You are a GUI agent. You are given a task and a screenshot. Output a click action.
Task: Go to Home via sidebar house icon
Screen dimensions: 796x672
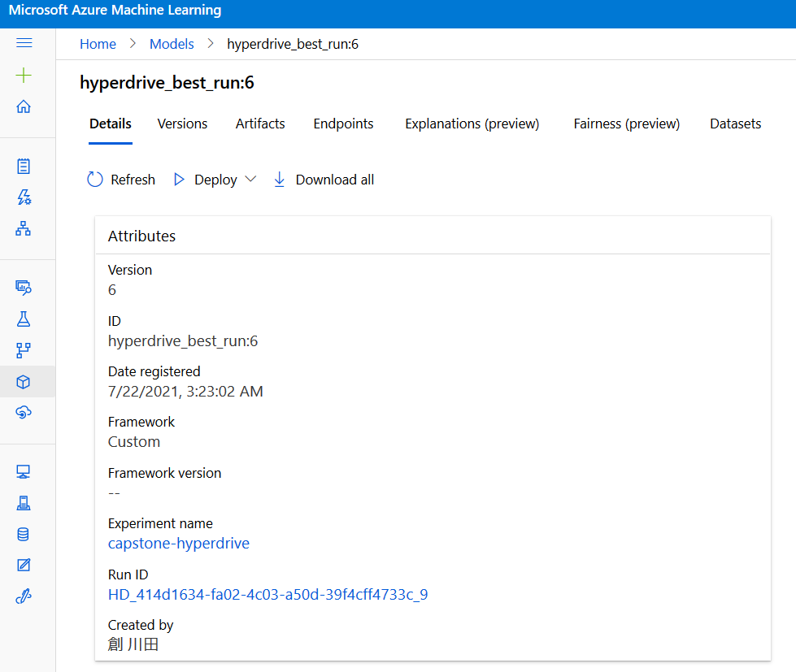pos(24,106)
